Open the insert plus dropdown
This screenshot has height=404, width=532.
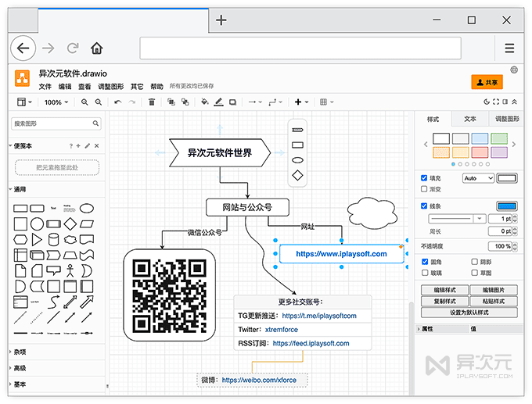coord(301,102)
